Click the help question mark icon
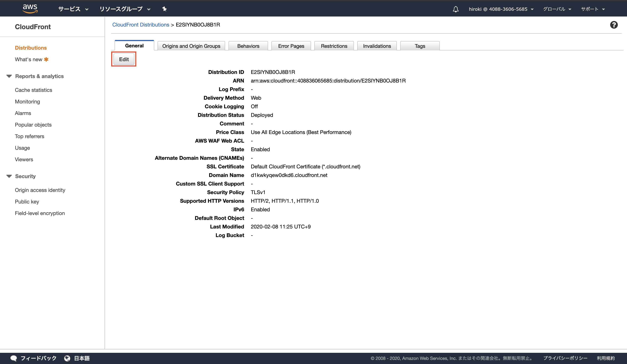 coord(614,25)
